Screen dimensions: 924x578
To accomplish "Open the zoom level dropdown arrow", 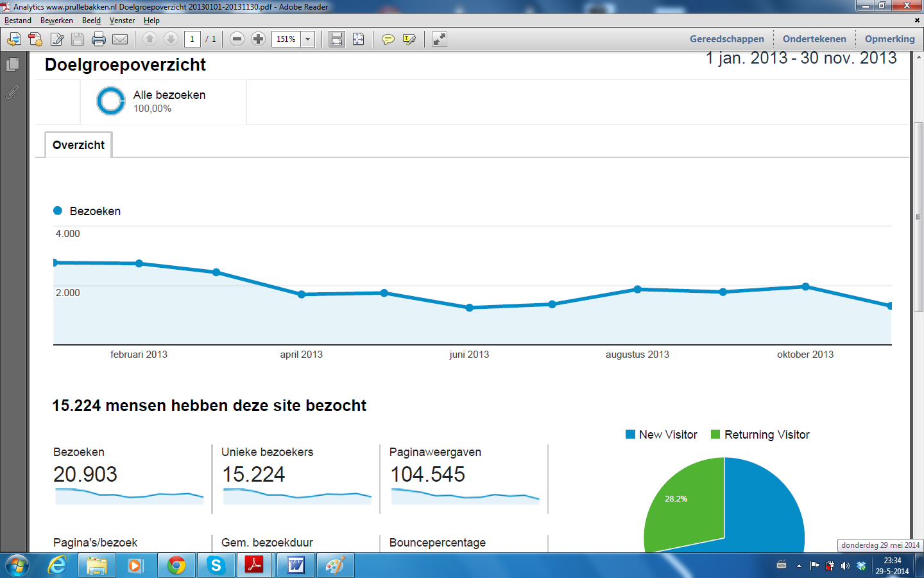I will tap(308, 39).
